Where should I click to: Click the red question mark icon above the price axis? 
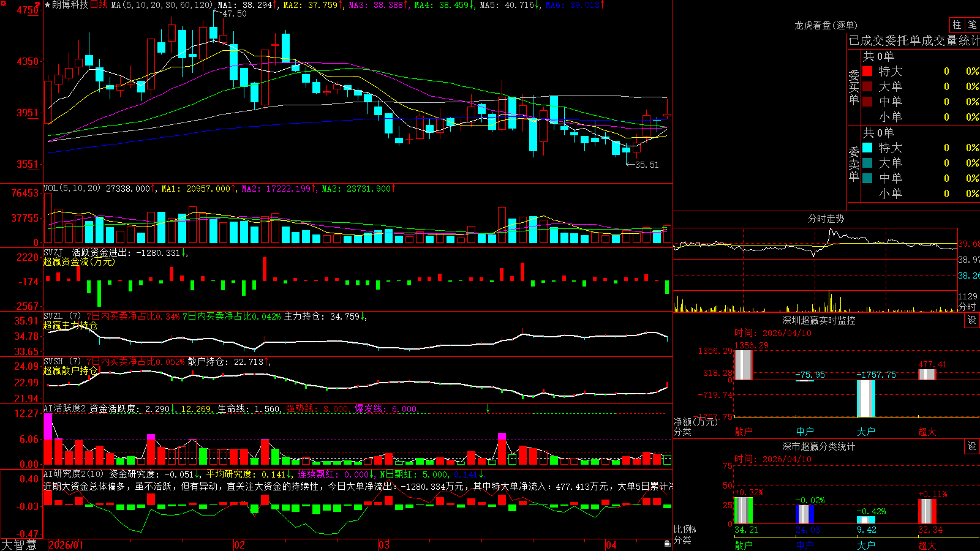tap(37, 5)
